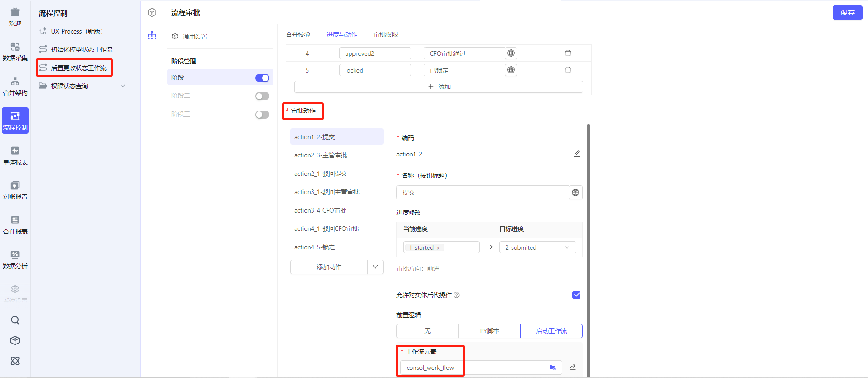
Task: Open the 目标进度 2-submited dropdown
Action: pos(537,247)
